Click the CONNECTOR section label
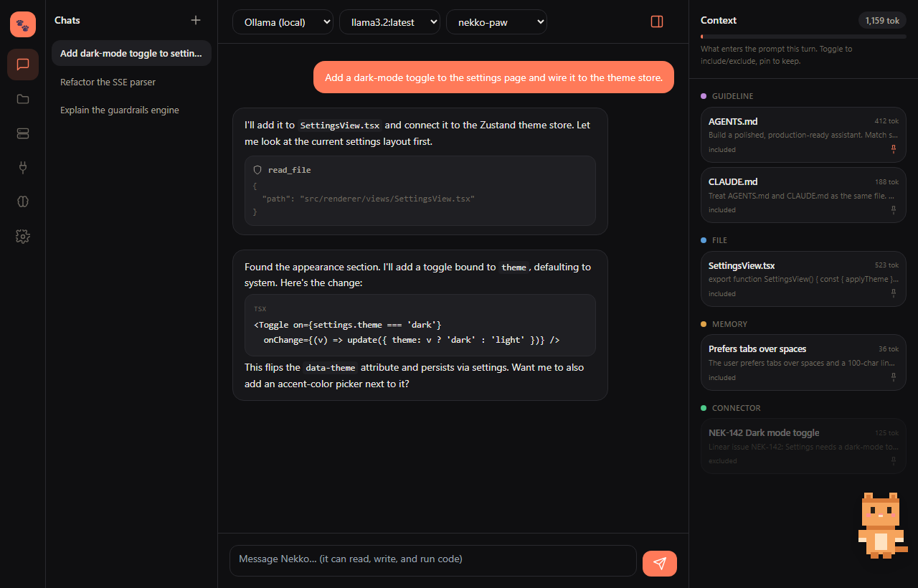The width and height of the screenshot is (918, 588). [x=737, y=408]
